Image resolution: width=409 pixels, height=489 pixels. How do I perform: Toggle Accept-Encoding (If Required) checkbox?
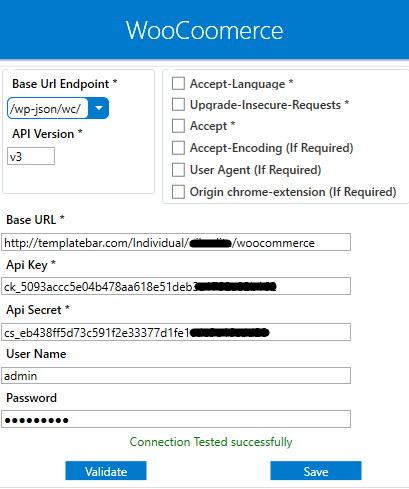coord(178,148)
